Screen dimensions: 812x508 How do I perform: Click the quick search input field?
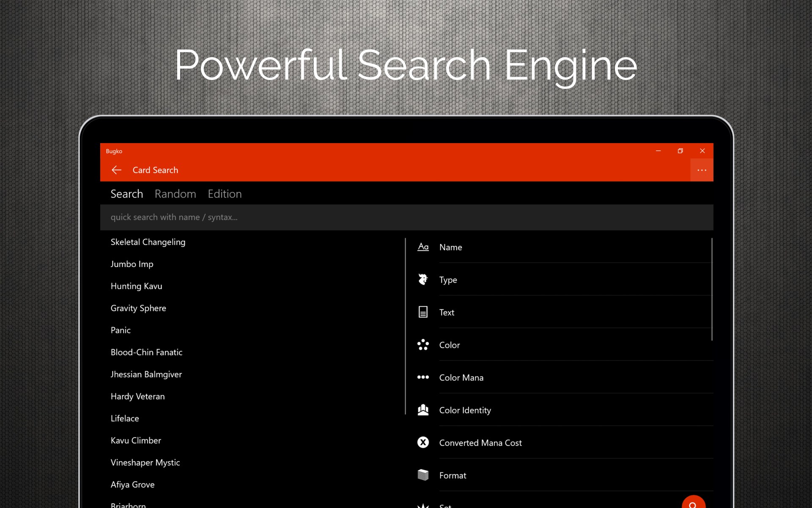406,217
